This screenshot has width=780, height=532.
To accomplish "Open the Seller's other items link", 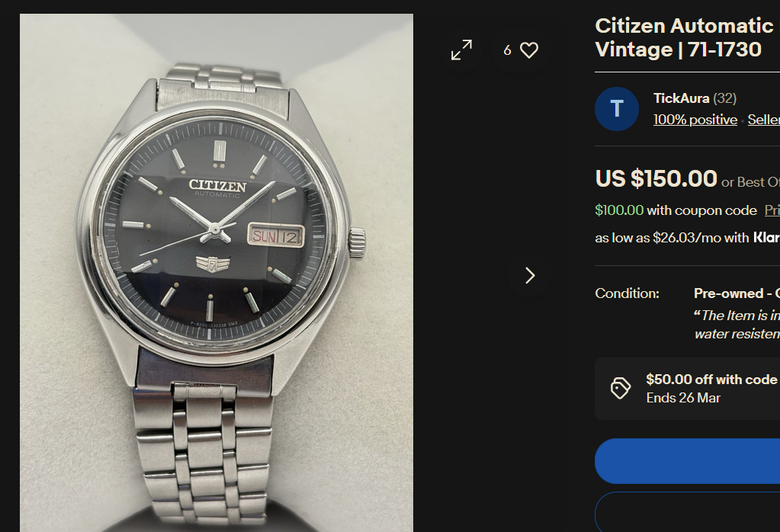I will (763, 120).
